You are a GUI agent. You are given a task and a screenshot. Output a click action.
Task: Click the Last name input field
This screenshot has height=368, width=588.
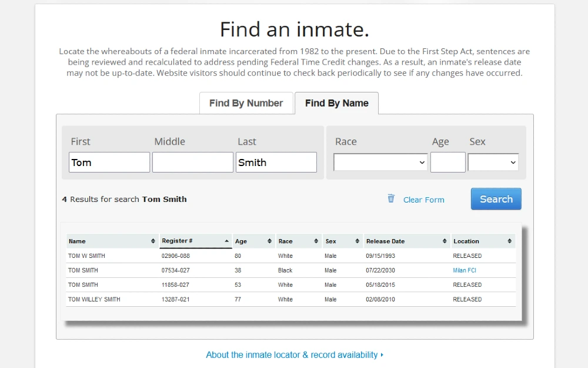[x=276, y=163]
